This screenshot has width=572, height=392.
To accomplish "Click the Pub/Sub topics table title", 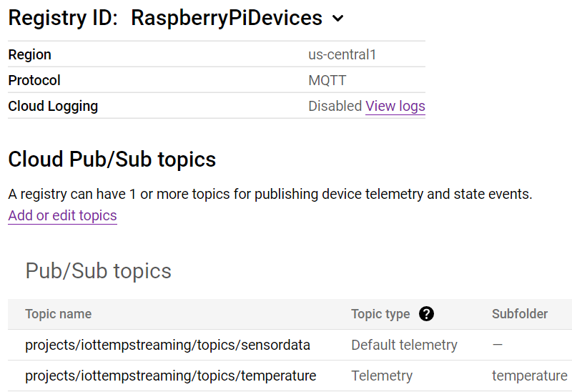I will pos(98,271).
